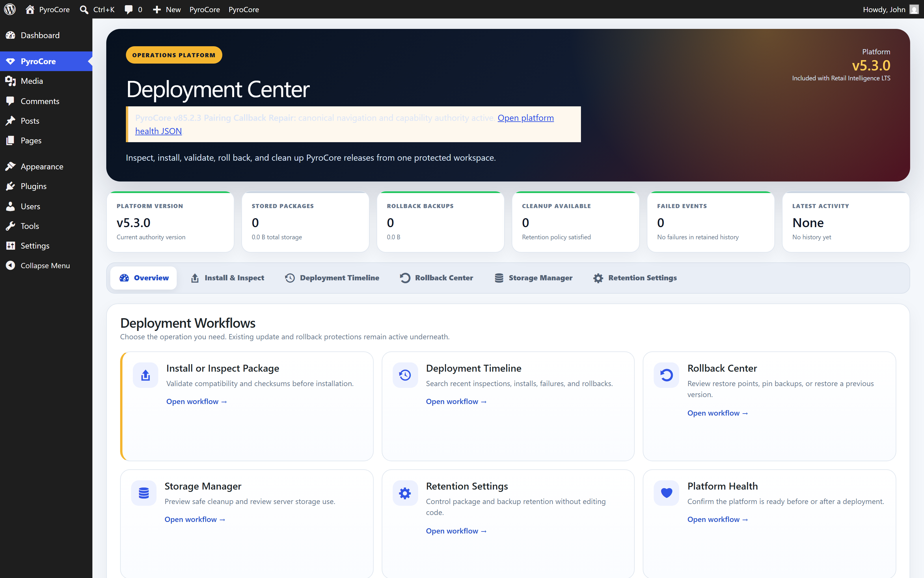Click the comments bubble icon in admin bar

click(x=129, y=9)
